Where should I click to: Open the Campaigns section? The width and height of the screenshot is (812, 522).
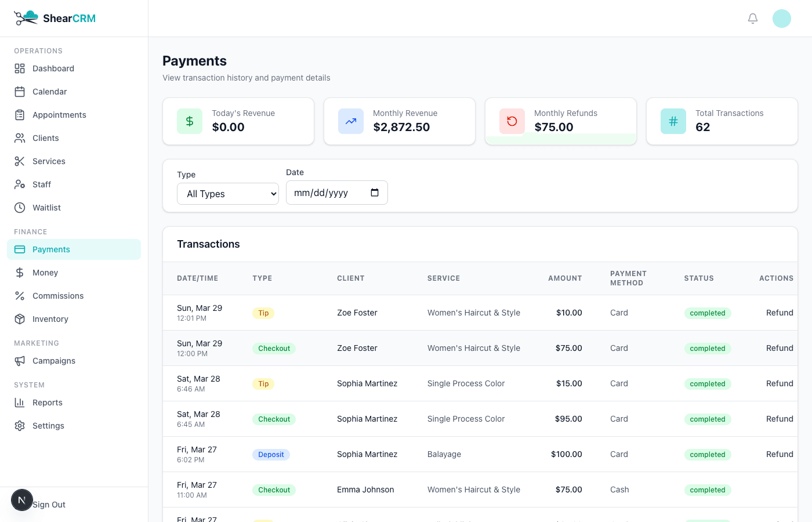point(74,361)
